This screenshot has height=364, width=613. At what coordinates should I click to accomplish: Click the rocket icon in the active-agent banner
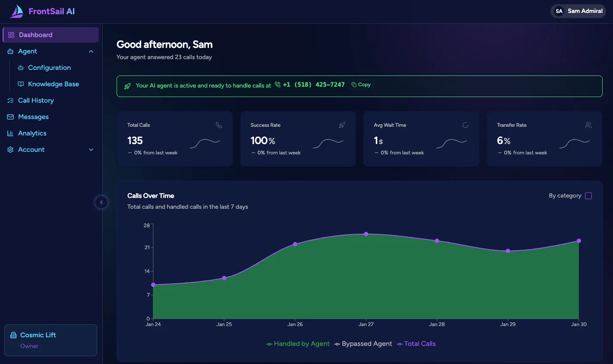click(127, 86)
